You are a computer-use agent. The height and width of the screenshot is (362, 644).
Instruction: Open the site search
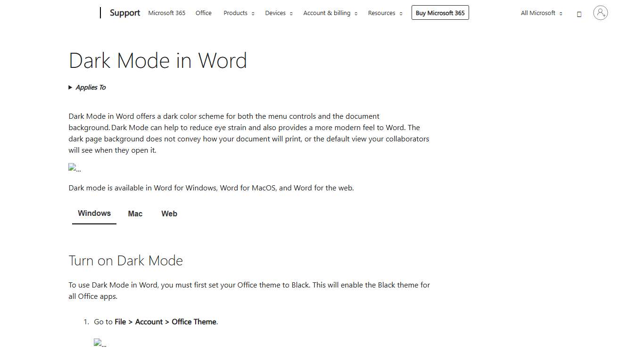579,14
